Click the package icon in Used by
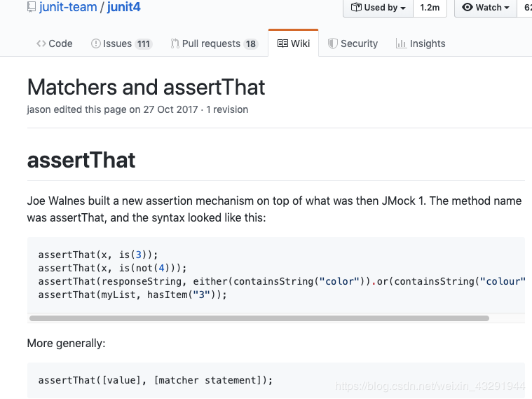The height and width of the screenshot is (399, 532). (356, 7)
